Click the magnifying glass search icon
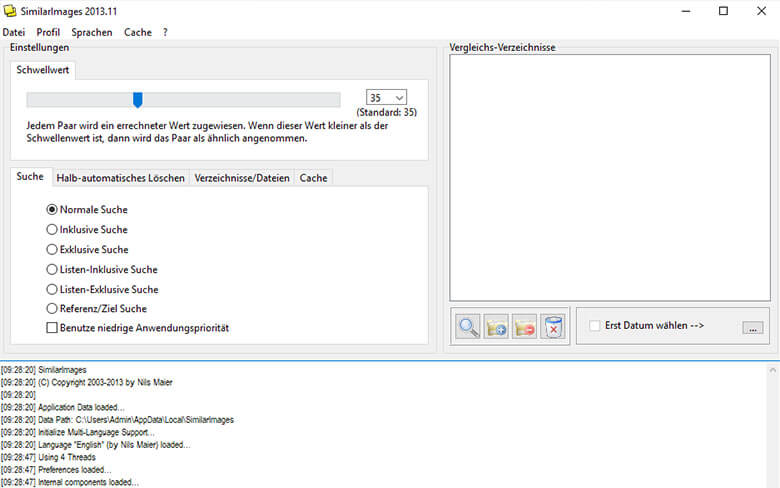Screen dimensions: 780x488 (467, 327)
